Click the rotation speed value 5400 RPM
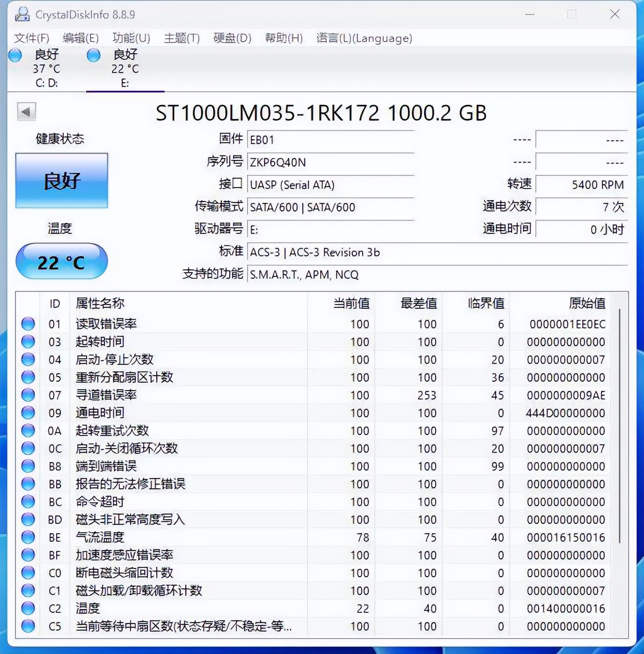Image resolution: width=644 pixels, height=654 pixels. click(x=582, y=184)
